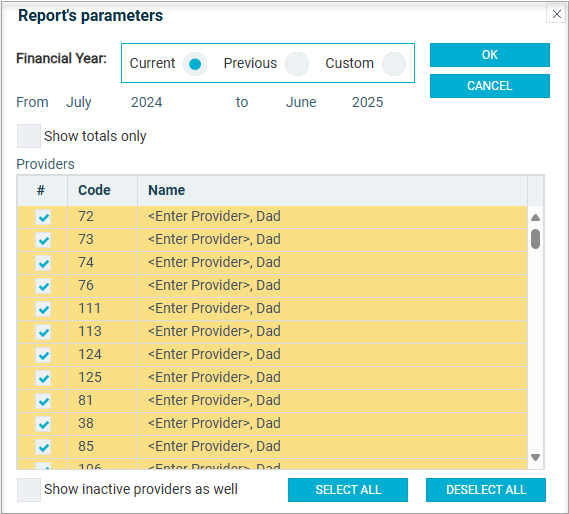Close the Report's parameters dialog
The image size is (569, 514).
click(556, 14)
